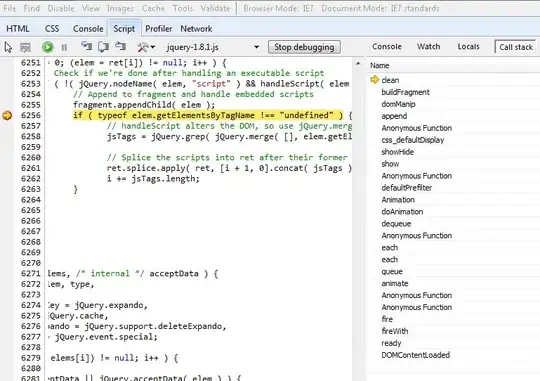Select buildFragment in the call stack
The image size is (540, 381).
click(405, 92)
